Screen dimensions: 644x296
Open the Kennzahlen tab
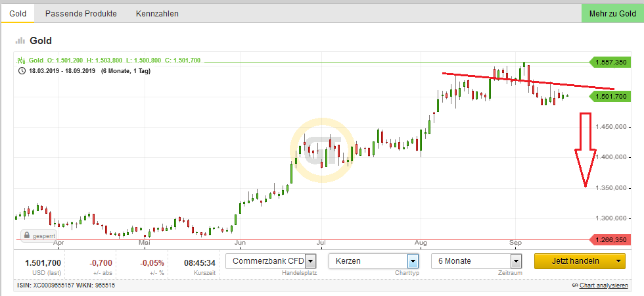[157, 14]
